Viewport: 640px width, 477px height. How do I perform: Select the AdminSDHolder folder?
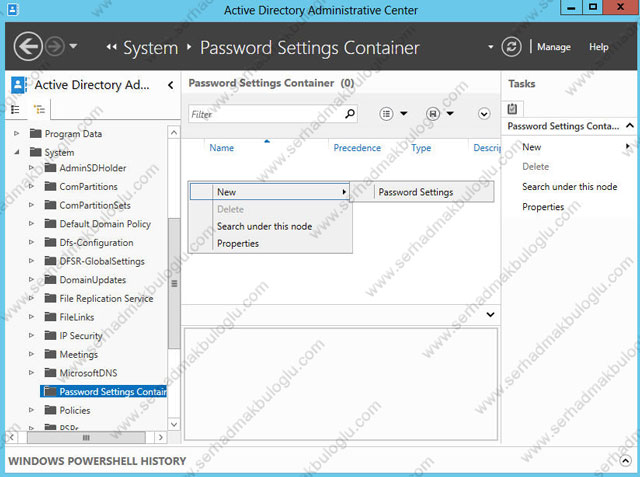pos(85,168)
